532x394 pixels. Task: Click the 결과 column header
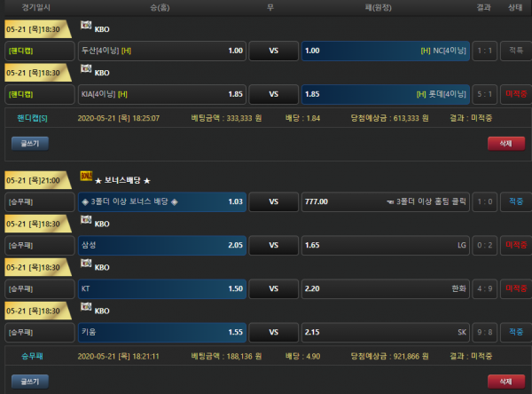tap(483, 7)
